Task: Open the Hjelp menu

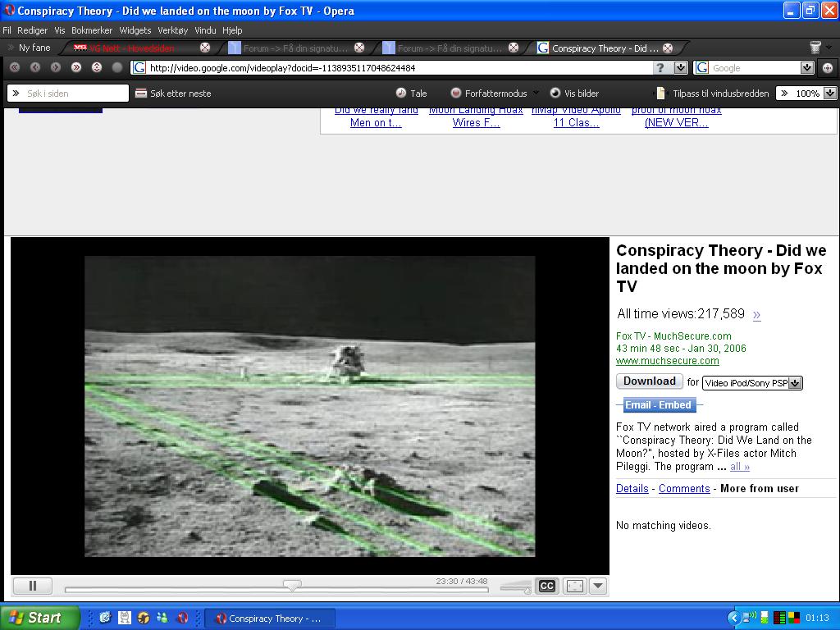Action: 232,30
